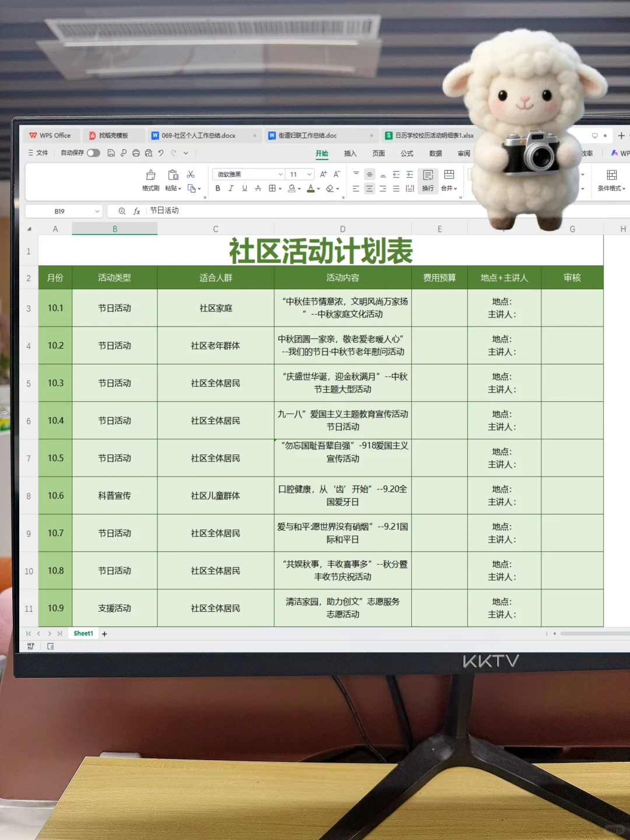Open the Paste options dropdown arrow
This screenshot has height=840, width=630.
[180, 188]
